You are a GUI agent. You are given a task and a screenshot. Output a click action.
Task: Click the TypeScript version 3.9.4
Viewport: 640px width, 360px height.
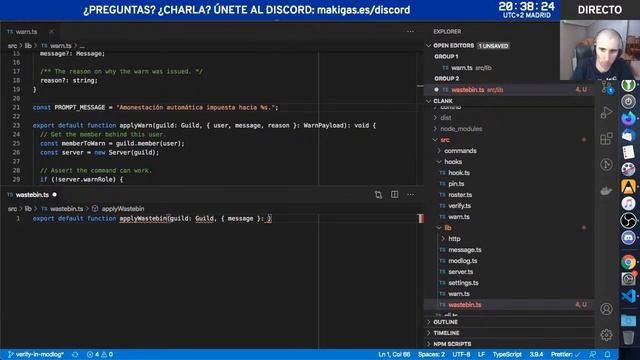[536, 355]
